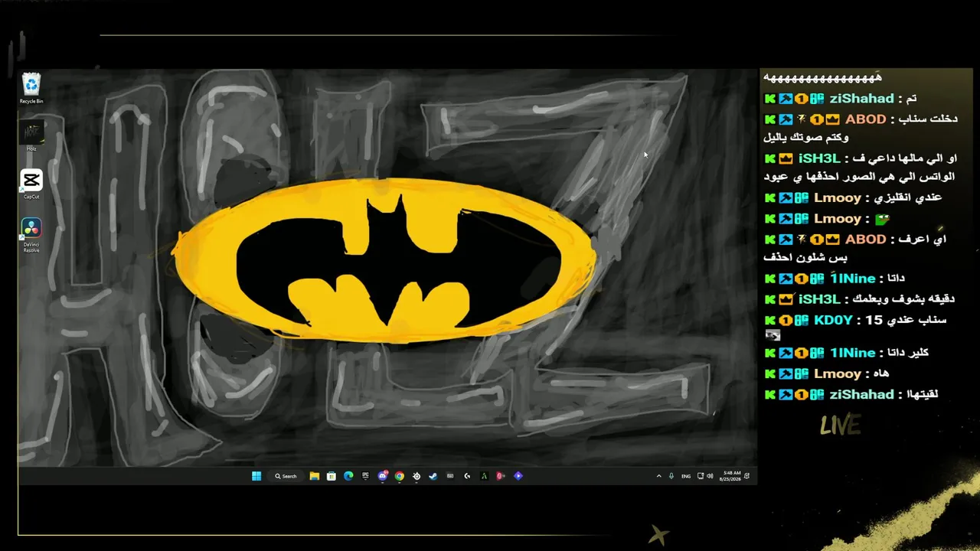980x551 pixels.
Task: Click ABOD's username on the 'اي اعرف' message
Action: [865, 239]
